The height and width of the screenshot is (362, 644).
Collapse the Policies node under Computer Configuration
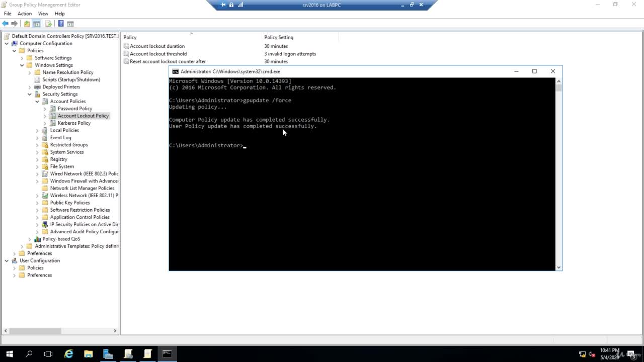(14, 51)
